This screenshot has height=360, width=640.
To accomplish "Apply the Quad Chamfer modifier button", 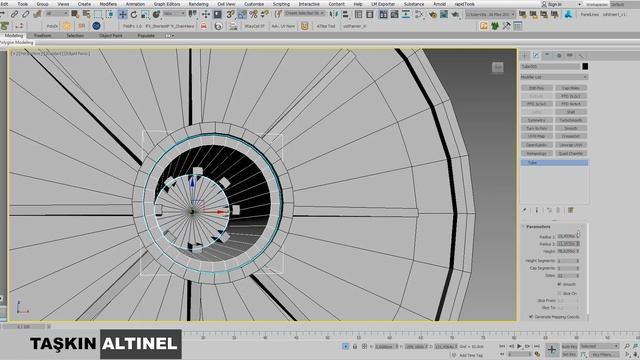I will (x=571, y=153).
